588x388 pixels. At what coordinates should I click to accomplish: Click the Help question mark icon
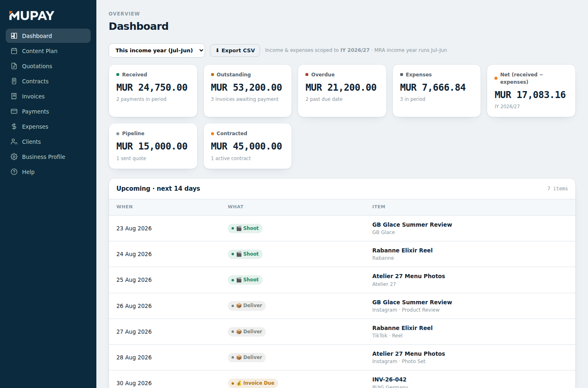point(14,172)
